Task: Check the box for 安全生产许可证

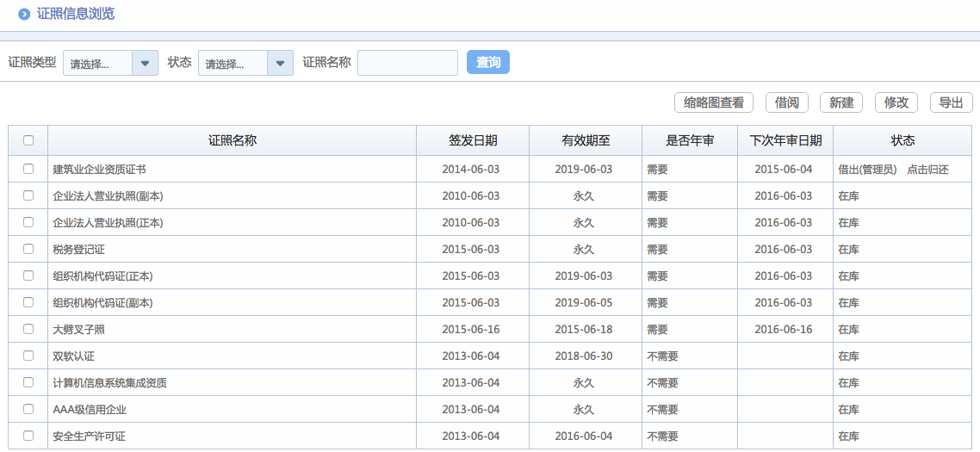Action: click(28, 436)
